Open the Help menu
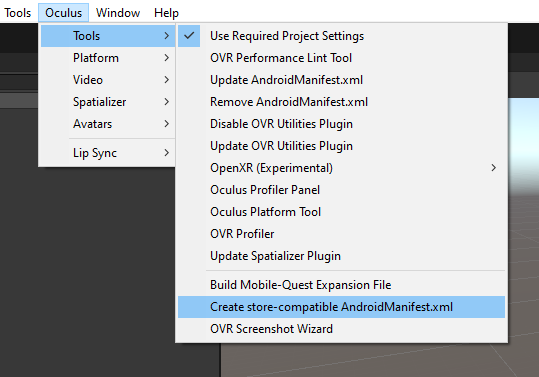The width and height of the screenshot is (539, 377). pos(166,13)
